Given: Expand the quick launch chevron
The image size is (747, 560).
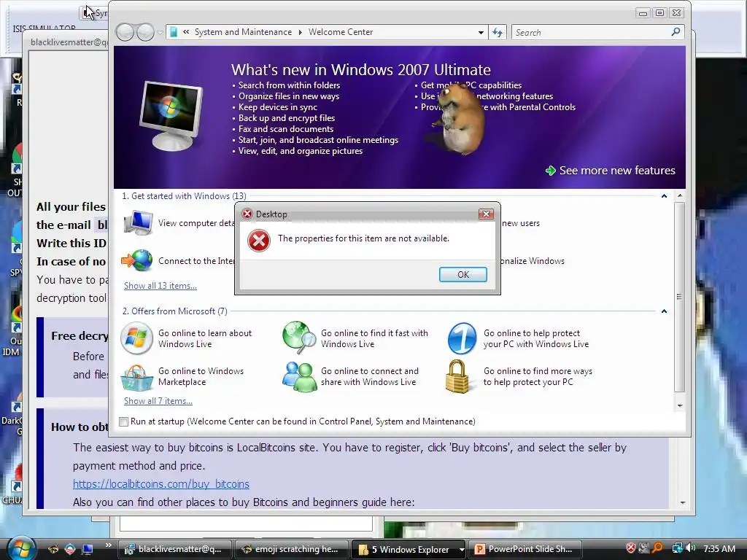Looking at the screenshot, I should [x=109, y=545].
